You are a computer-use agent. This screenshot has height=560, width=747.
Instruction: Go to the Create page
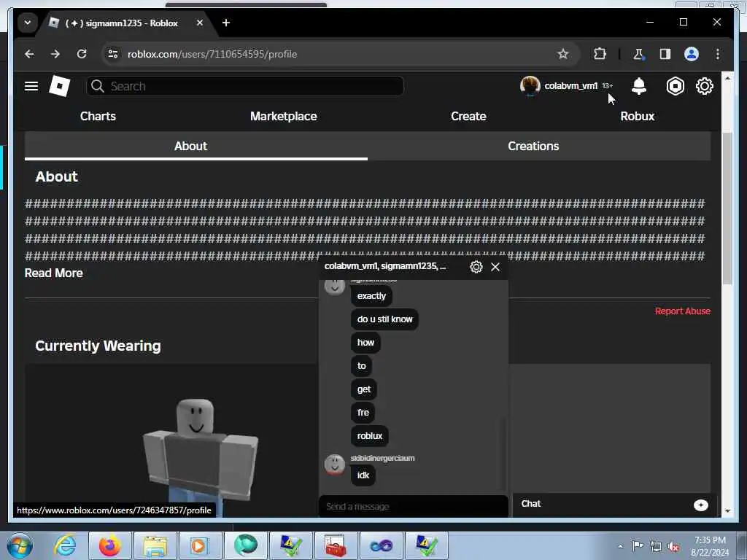tap(468, 116)
